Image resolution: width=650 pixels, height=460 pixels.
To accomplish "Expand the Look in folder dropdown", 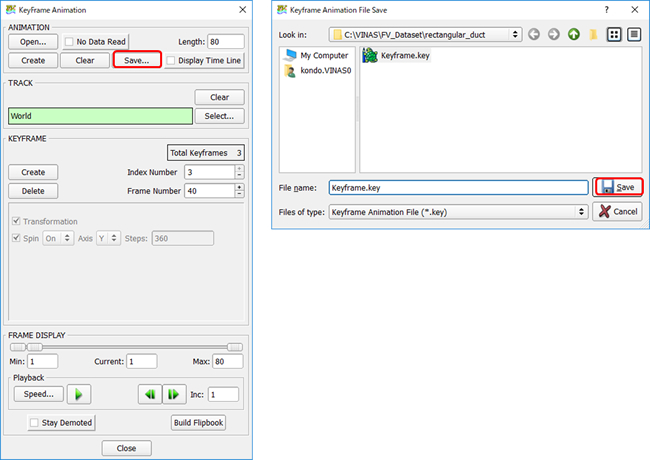I will pyautogui.click(x=516, y=35).
